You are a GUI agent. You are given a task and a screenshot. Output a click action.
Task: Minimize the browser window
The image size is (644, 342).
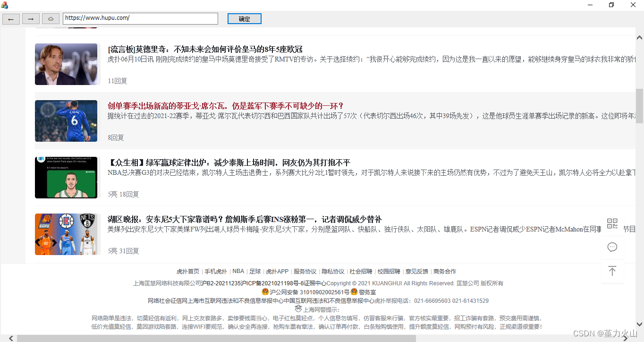[x=590, y=5]
